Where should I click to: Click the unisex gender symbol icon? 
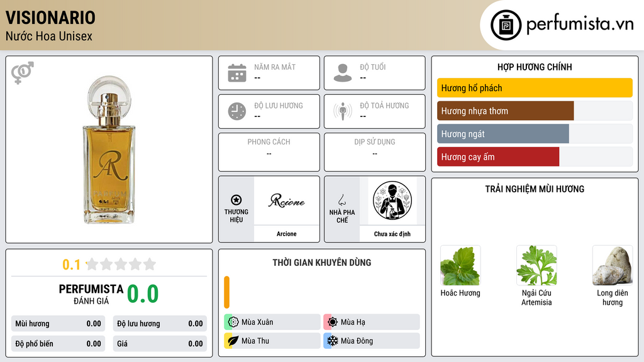(22, 73)
